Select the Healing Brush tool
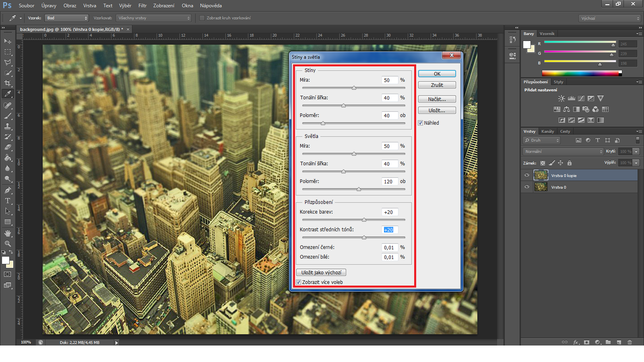 (8, 105)
